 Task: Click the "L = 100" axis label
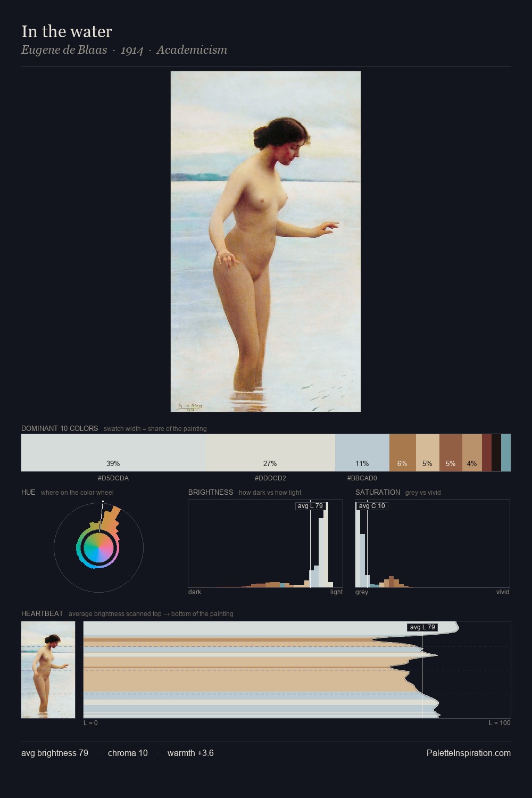click(500, 723)
